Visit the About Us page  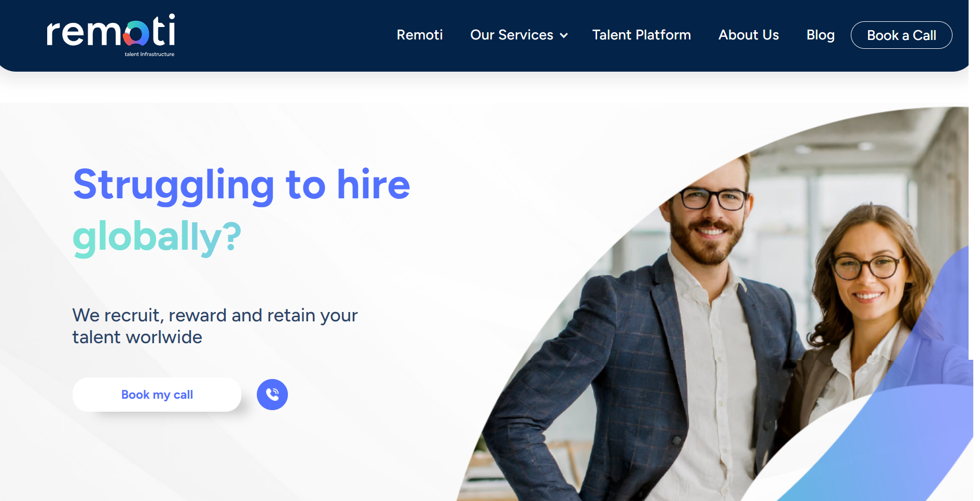click(749, 35)
